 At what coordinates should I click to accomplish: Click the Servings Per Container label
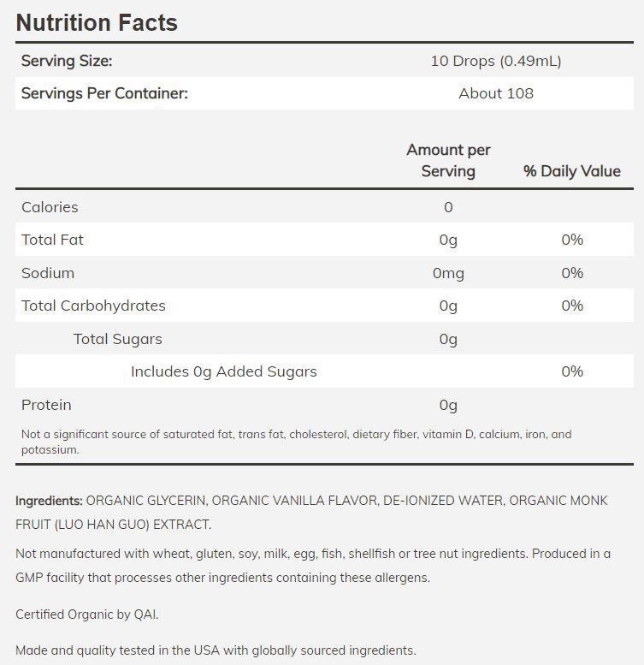(104, 93)
